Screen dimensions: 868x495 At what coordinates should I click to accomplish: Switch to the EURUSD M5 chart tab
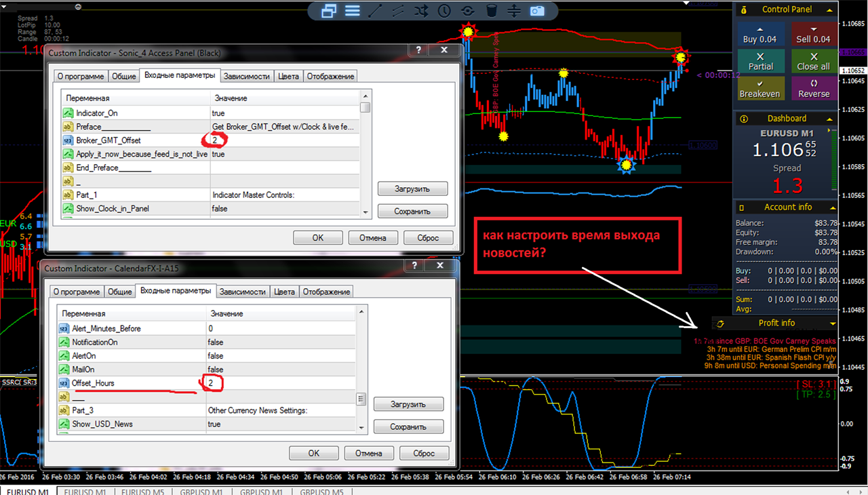point(143,492)
